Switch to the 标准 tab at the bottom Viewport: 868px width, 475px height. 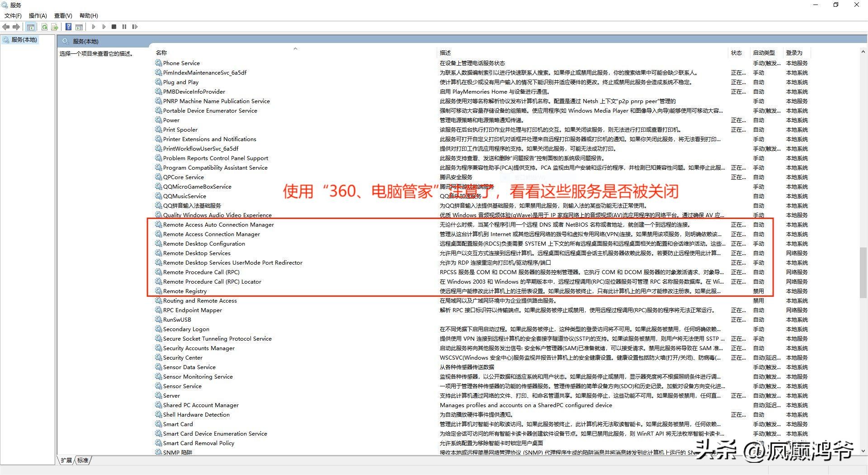point(83,460)
